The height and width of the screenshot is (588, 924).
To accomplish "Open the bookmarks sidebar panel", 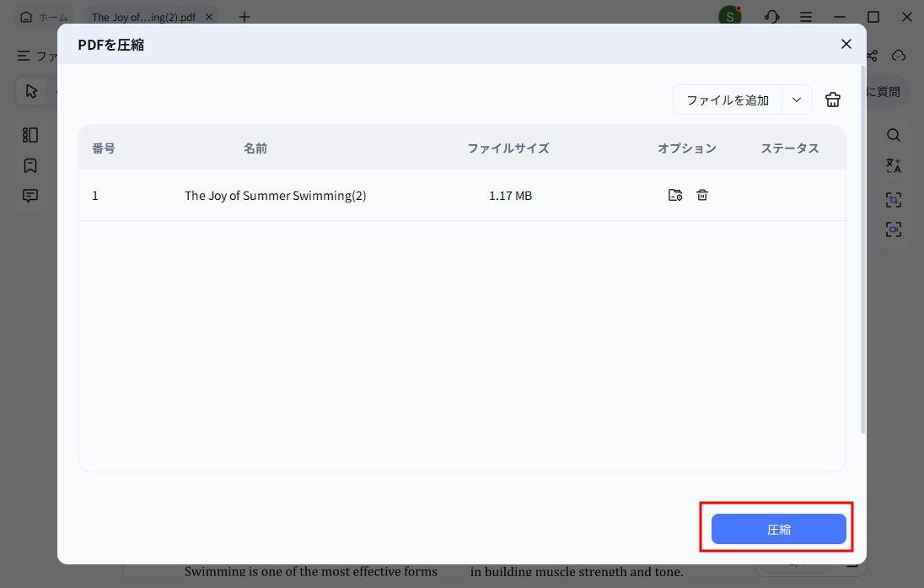I will (x=30, y=165).
